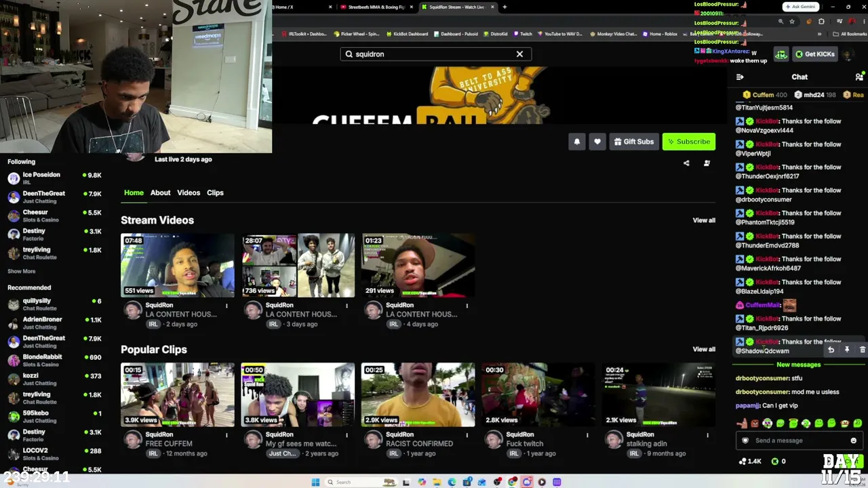Open options menu for My gf sees me clip

click(347, 435)
